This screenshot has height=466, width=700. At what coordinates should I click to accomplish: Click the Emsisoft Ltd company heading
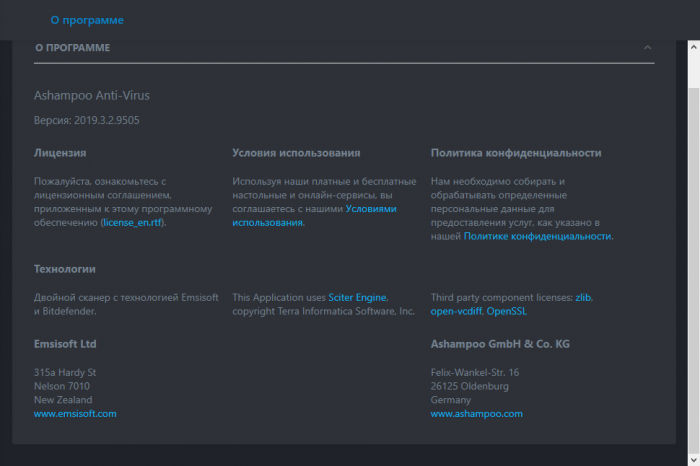pyautogui.click(x=65, y=344)
